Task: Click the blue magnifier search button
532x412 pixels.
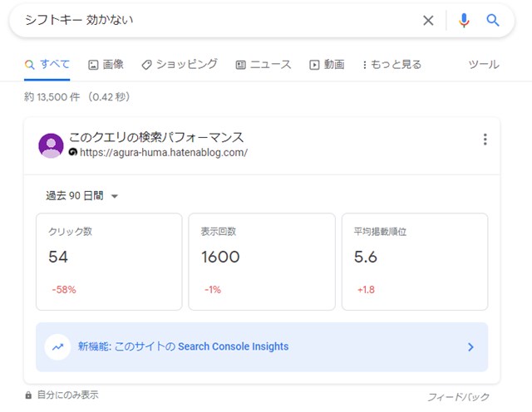Action: coord(493,20)
